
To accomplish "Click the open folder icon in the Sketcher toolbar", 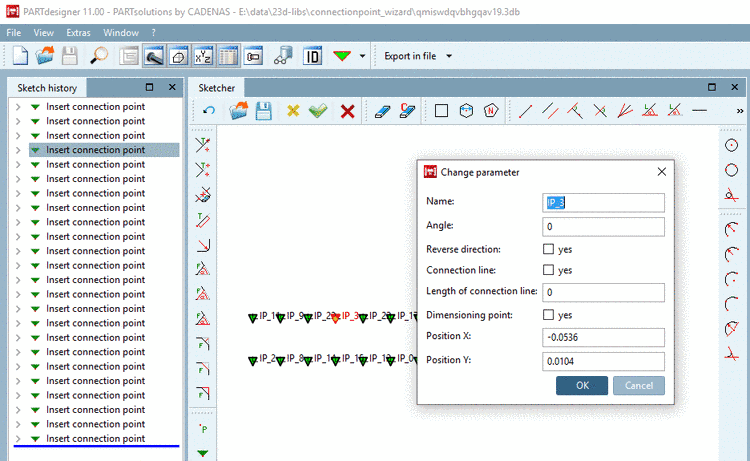I will coord(238,111).
